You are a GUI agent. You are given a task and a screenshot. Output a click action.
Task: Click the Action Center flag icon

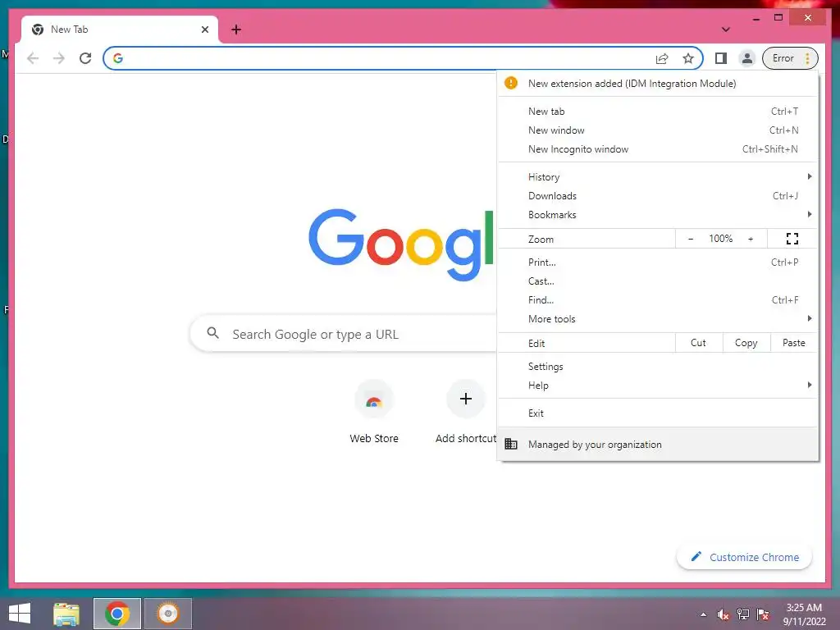pos(763,614)
